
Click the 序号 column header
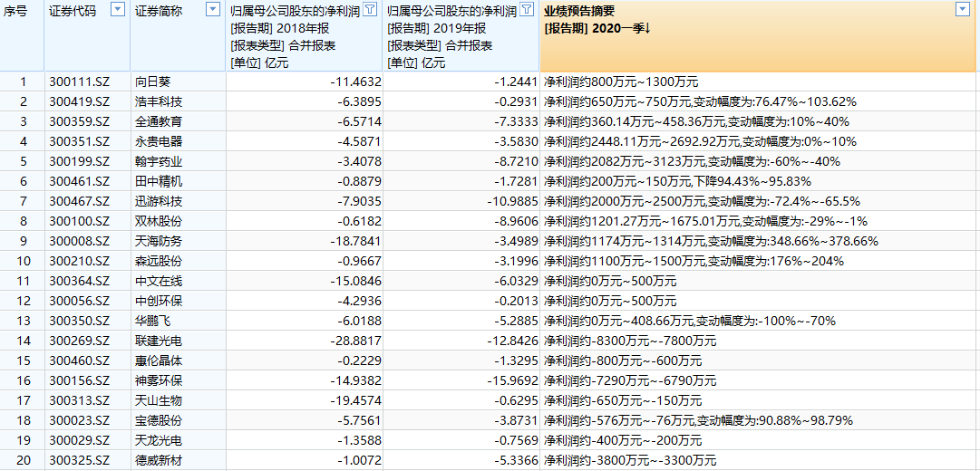[x=15, y=12]
